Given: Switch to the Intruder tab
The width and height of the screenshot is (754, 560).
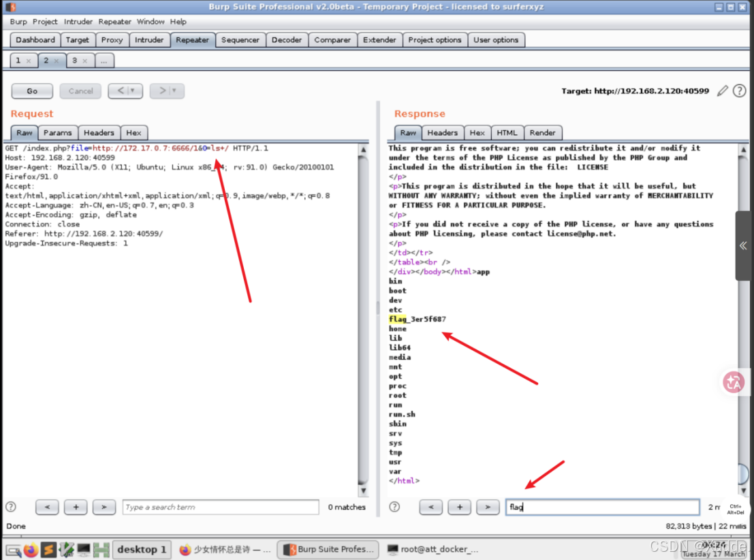Looking at the screenshot, I should pos(149,40).
